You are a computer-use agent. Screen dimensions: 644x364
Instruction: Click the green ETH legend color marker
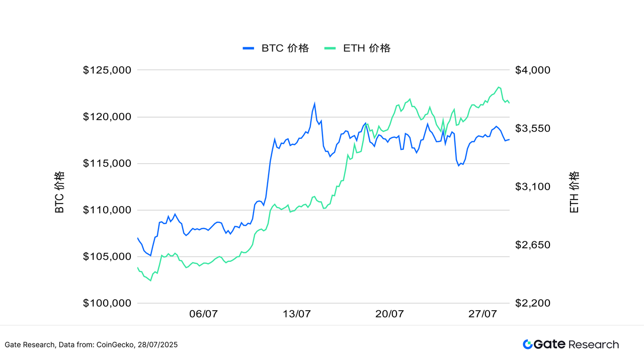[330, 48]
